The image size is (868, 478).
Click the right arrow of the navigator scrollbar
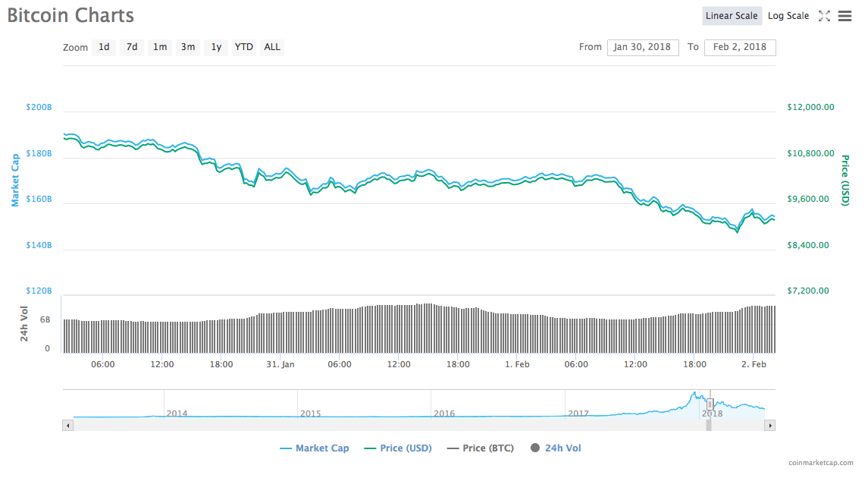(x=770, y=425)
